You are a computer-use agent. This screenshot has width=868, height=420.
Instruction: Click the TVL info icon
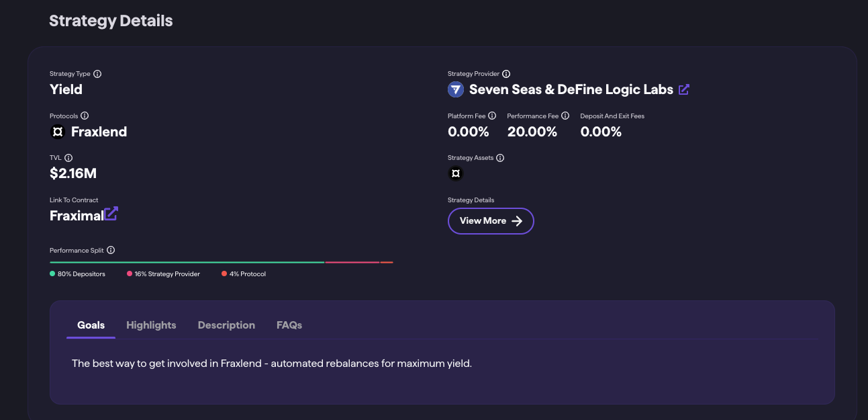click(68, 158)
